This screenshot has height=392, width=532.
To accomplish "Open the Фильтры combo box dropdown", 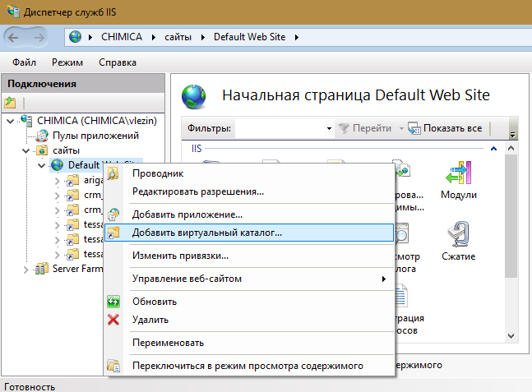I will coord(326,128).
